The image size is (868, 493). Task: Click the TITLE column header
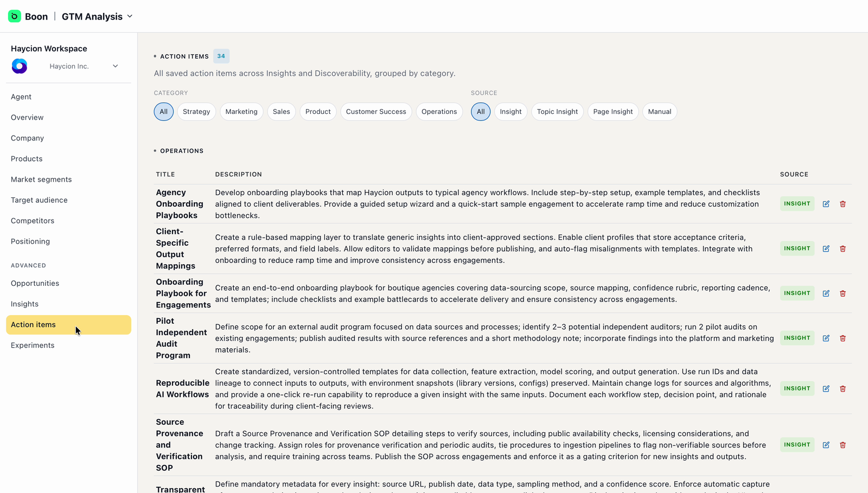tap(165, 174)
